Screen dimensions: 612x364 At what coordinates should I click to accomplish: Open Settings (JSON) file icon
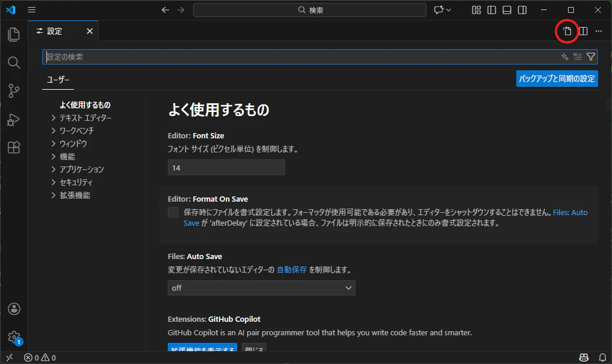(x=567, y=31)
